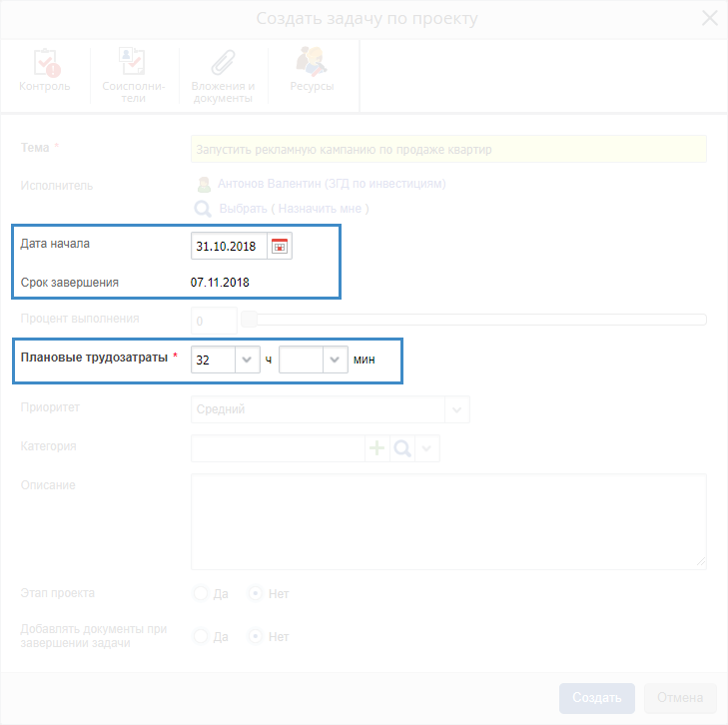Expand the Категория dropdown arrow
Viewport: 728px width, 725px height.
(427, 448)
